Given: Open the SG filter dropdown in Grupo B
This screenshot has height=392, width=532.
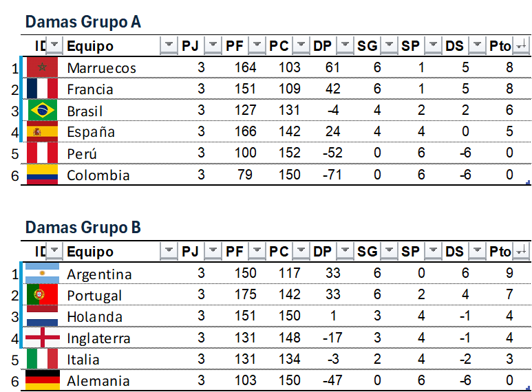Looking at the screenshot, I should pos(389,252).
